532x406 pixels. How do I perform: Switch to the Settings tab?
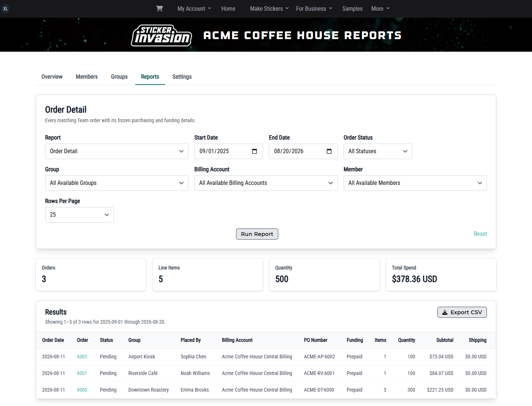pos(182,77)
